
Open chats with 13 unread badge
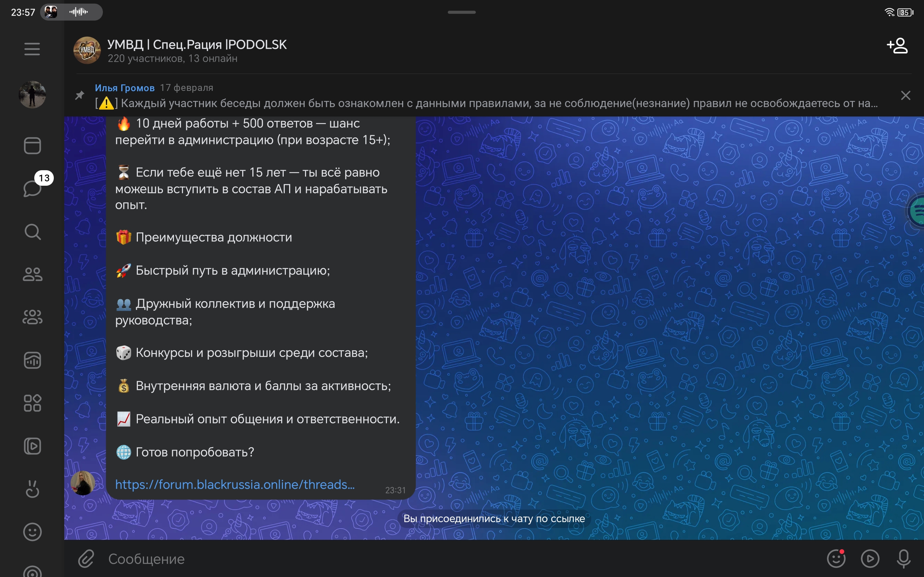[32, 188]
